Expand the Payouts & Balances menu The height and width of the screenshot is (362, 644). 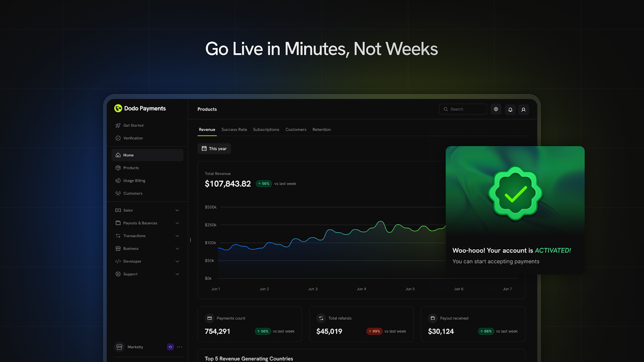point(177,223)
